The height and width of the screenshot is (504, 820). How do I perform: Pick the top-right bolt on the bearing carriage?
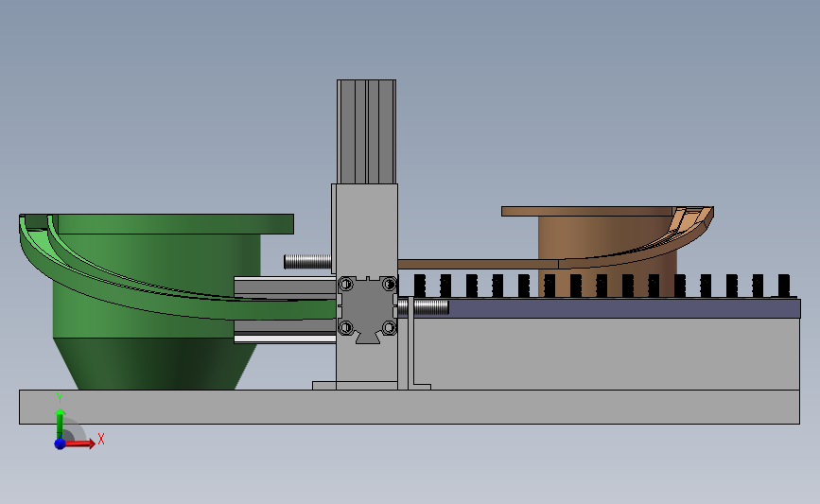[x=389, y=285]
